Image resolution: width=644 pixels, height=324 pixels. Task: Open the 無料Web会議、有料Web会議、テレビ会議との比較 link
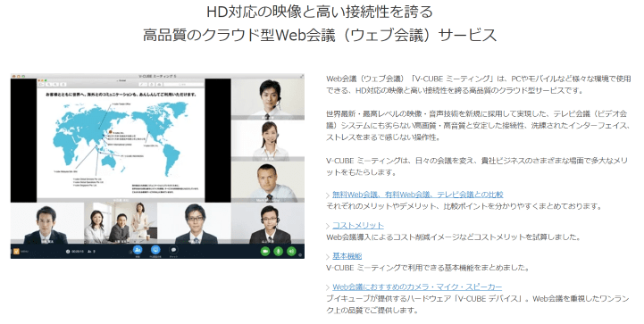pos(418,195)
